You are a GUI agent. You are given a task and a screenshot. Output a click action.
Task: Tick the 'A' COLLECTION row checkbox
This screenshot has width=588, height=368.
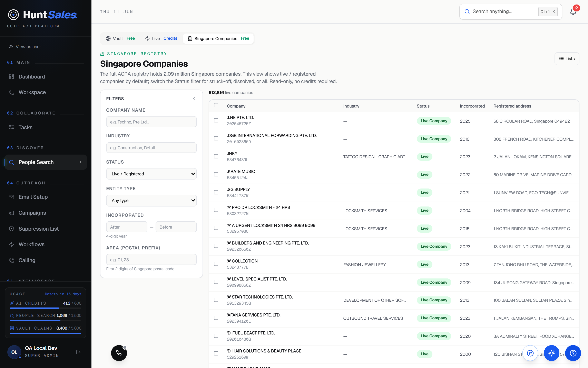point(216,264)
